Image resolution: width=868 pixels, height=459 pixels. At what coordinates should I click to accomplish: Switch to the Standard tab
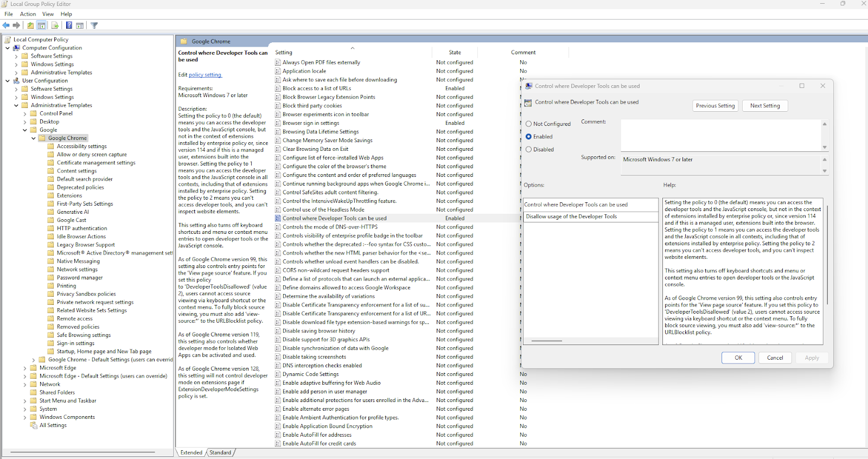220,452
